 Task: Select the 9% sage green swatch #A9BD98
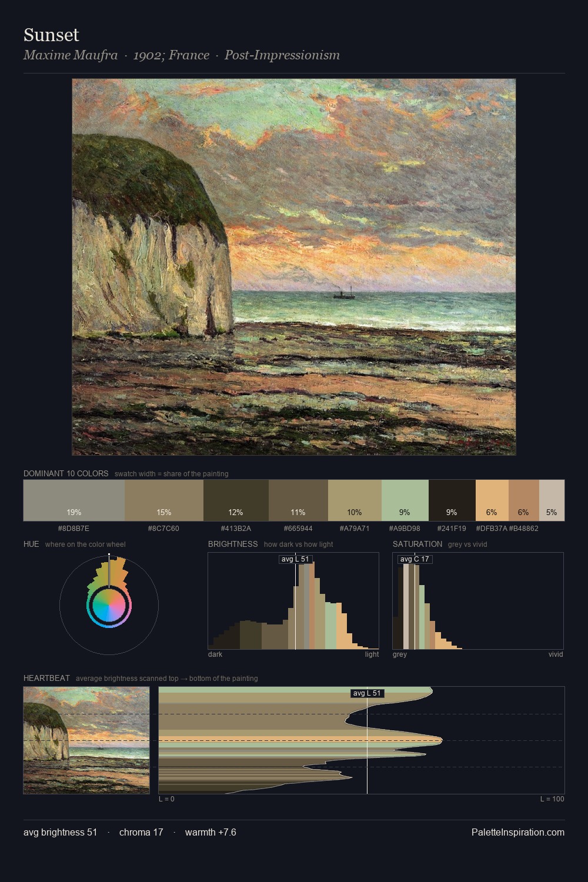405,500
